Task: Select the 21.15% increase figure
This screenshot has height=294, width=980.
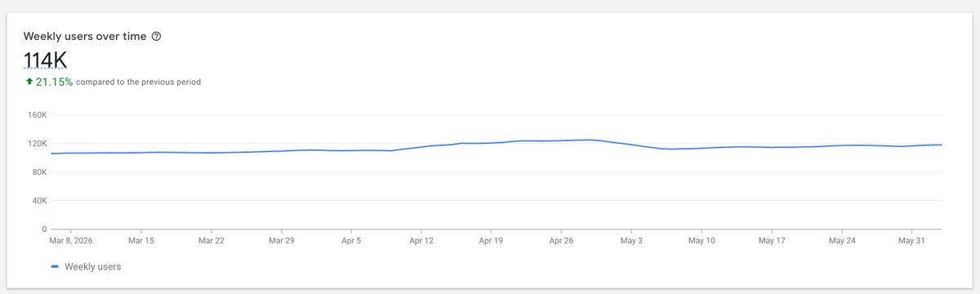Action: click(54, 82)
